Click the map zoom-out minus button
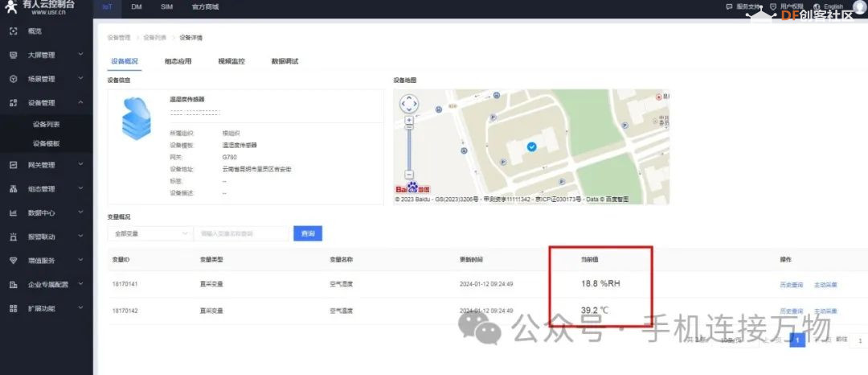 point(409,174)
